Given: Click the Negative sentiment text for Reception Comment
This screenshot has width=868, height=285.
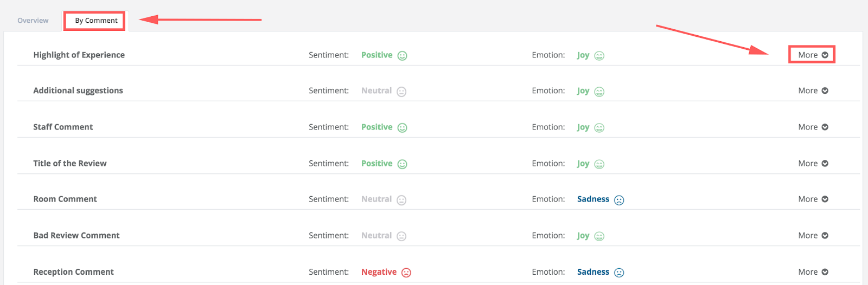Looking at the screenshot, I should pyautogui.click(x=379, y=272).
